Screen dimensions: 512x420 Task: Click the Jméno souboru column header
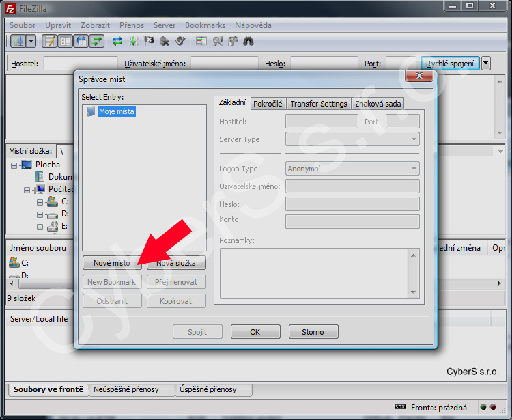[40, 248]
